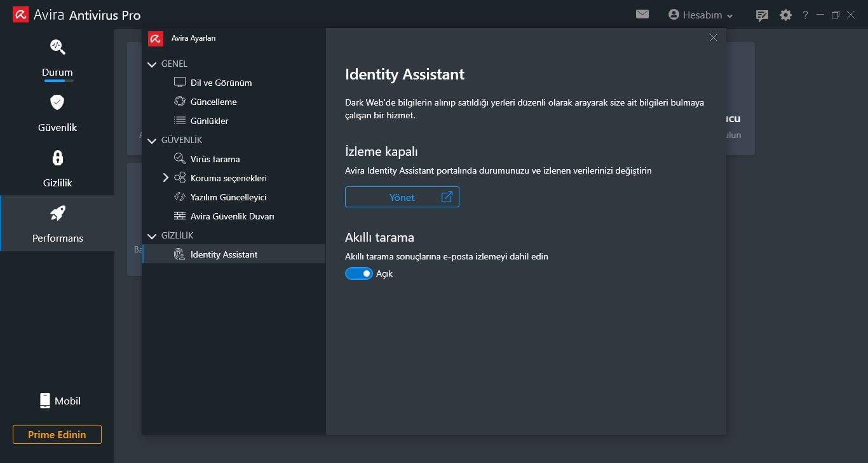Screen dimensions: 868x463
Task: Click the Virüs tarama magnifier icon
Action: (180, 159)
